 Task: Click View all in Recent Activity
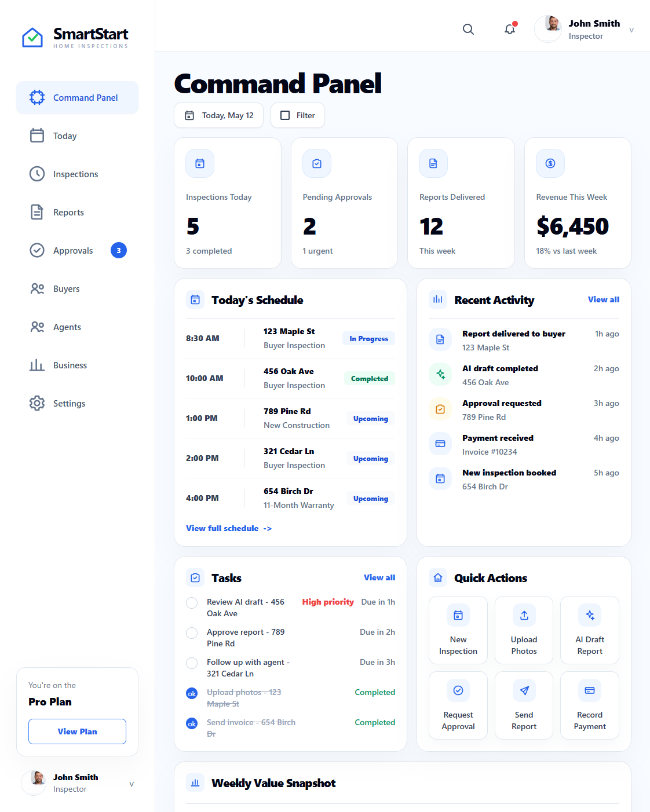604,299
